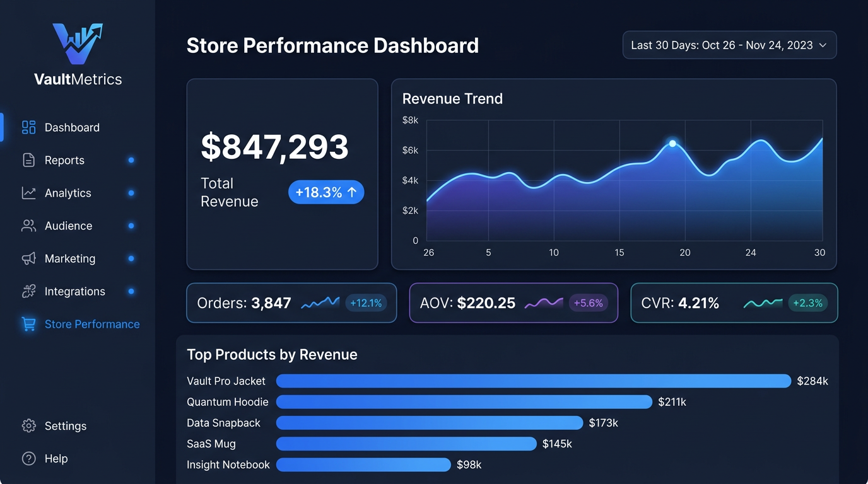The height and width of the screenshot is (484, 868).
Task: Toggle the notification dot next to Marketing
Action: (131, 258)
